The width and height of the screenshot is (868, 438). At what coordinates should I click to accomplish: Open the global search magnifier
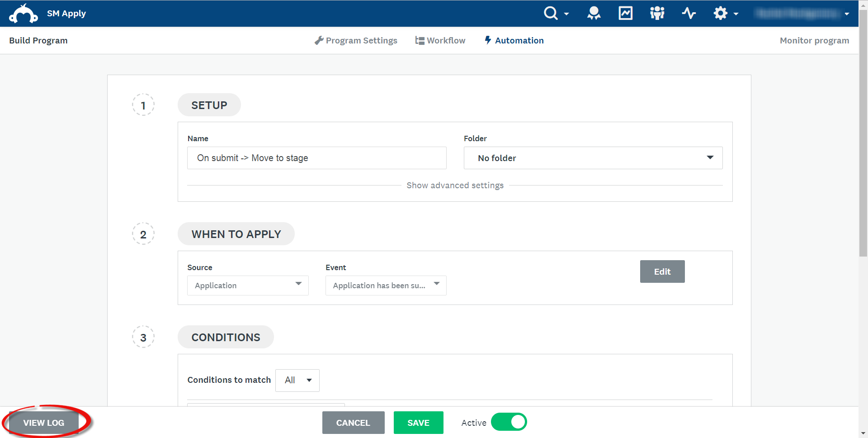(x=551, y=13)
